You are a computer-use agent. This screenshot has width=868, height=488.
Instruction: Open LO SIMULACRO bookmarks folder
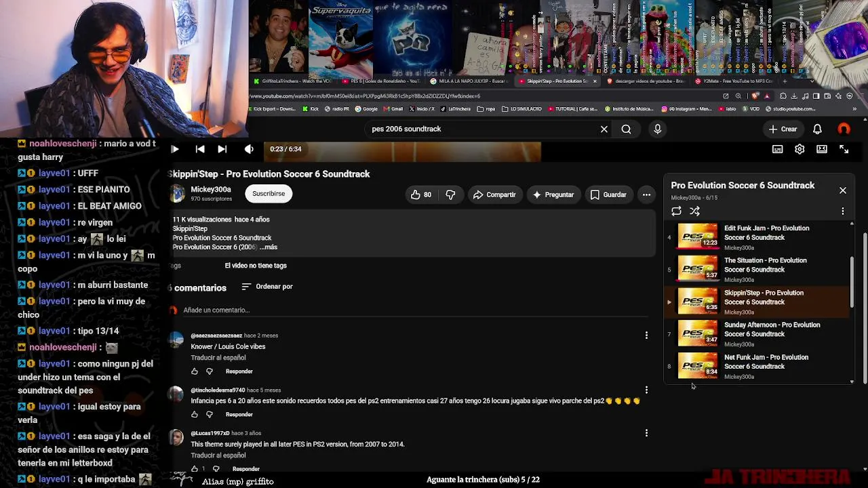click(522, 108)
